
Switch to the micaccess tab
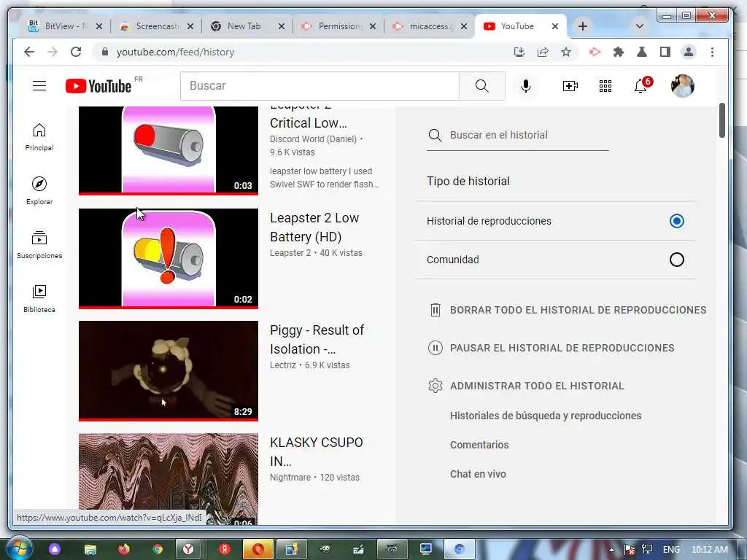430,26
